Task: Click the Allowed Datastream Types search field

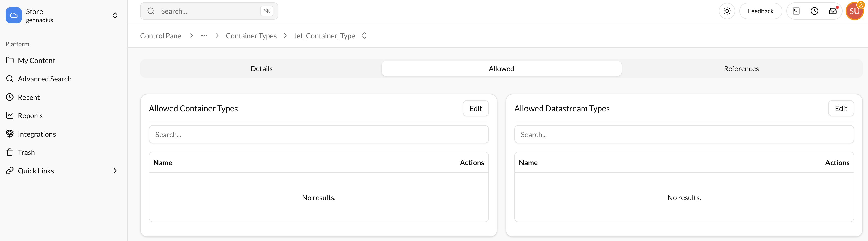Action: pos(684,134)
